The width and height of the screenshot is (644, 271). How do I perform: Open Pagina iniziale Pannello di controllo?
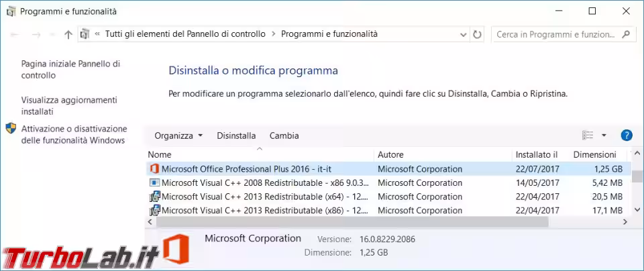click(x=70, y=70)
